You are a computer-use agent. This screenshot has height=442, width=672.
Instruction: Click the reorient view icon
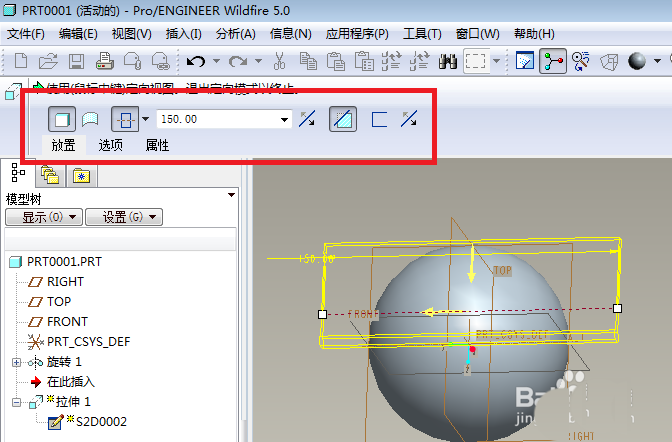(x=581, y=61)
